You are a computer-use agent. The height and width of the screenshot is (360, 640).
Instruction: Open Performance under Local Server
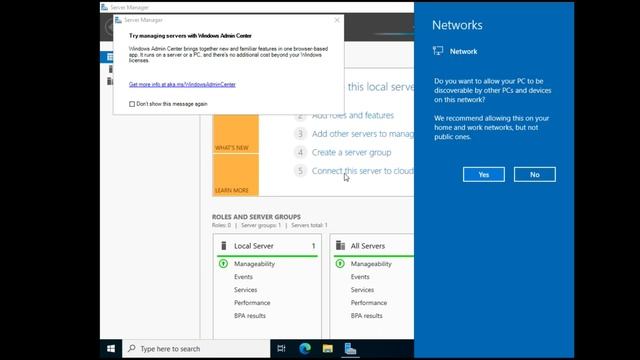(252, 303)
